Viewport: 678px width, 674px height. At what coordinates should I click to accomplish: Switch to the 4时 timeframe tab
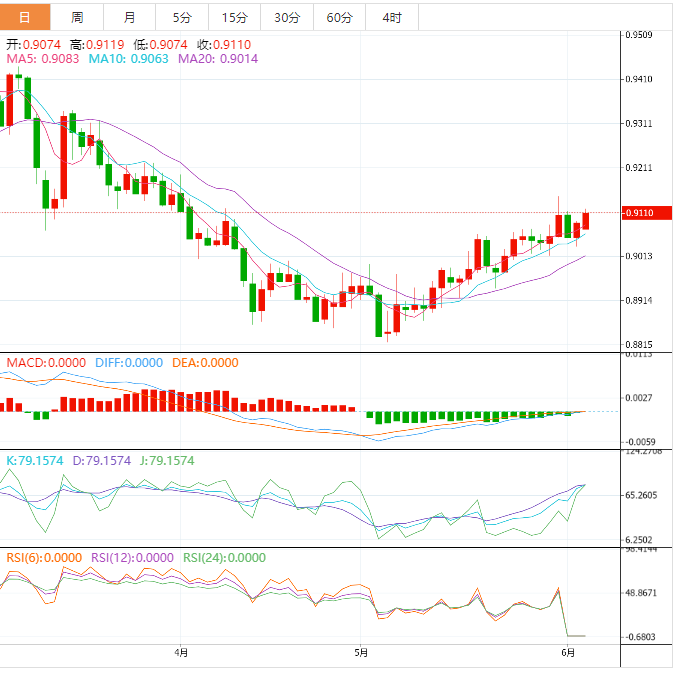coord(392,17)
